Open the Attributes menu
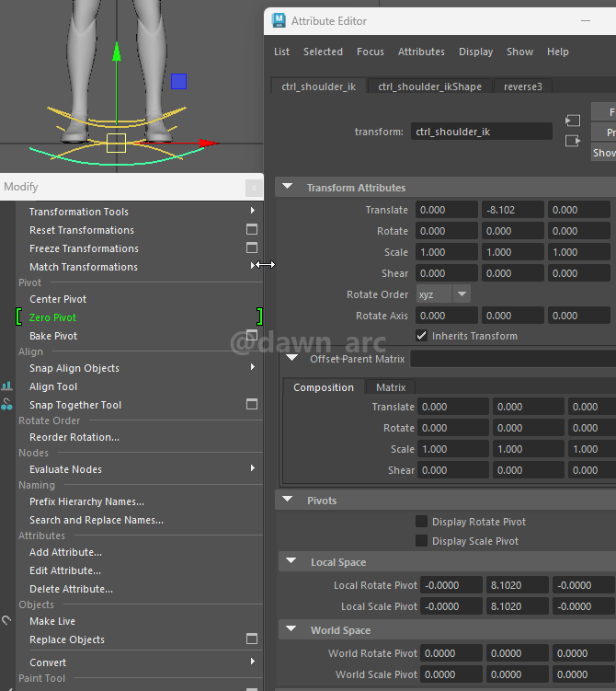 pos(421,52)
